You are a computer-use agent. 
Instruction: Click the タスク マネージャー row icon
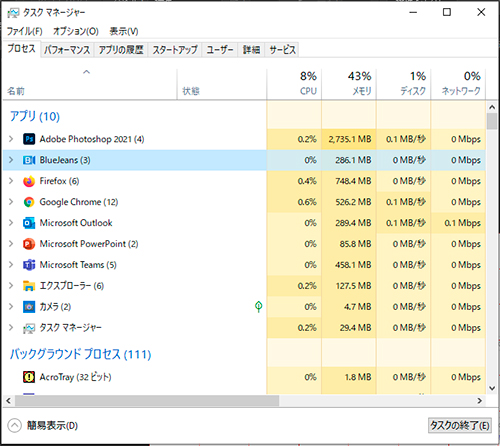click(29, 328)
